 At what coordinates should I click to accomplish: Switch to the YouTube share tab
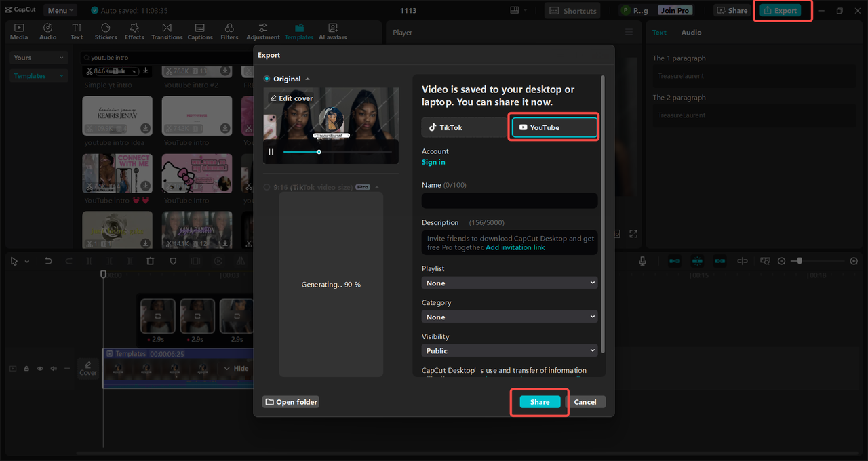(x=554, y=127)
